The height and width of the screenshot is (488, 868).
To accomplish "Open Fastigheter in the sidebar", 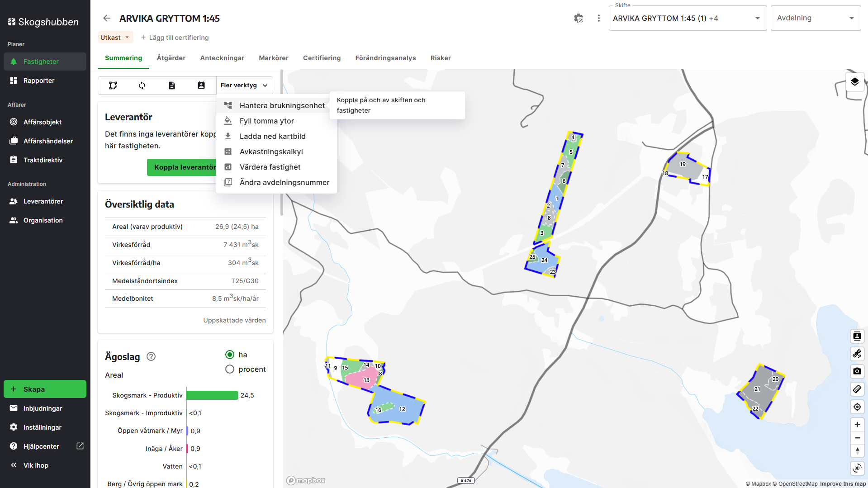I will [x=45, y=62].
